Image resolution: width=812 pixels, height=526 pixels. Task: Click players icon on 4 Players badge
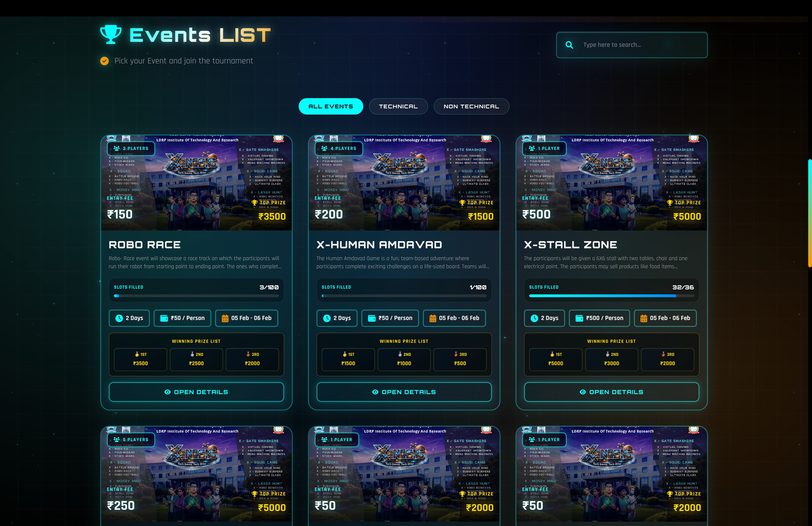click(324, 148)
